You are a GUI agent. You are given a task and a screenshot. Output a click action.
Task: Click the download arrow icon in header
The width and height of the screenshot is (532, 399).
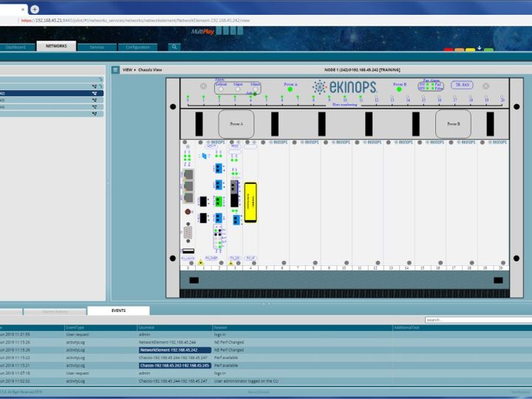tap(479, 48)
